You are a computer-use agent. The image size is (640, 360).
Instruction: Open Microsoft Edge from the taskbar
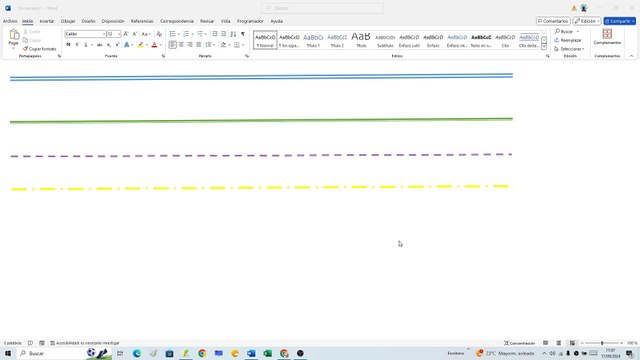point(137,353)
